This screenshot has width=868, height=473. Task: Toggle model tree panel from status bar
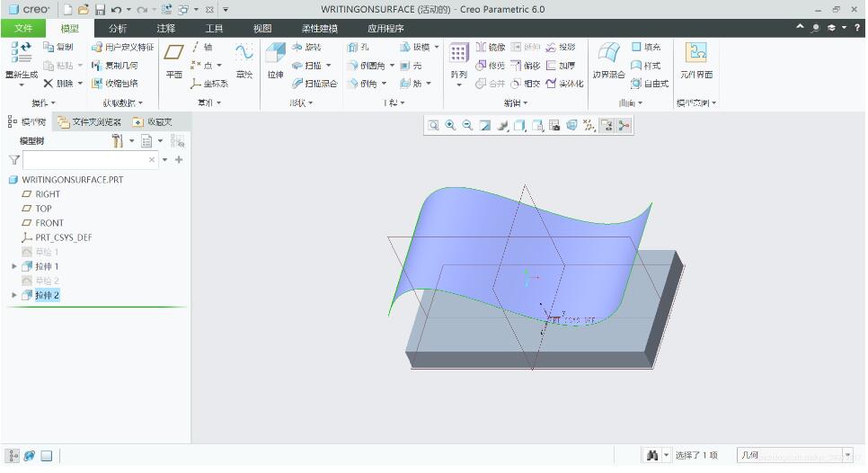point(13,456)
